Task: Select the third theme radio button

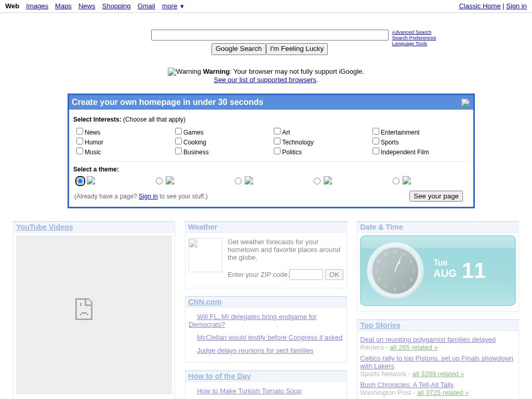Action: click(x=238, y=181)
